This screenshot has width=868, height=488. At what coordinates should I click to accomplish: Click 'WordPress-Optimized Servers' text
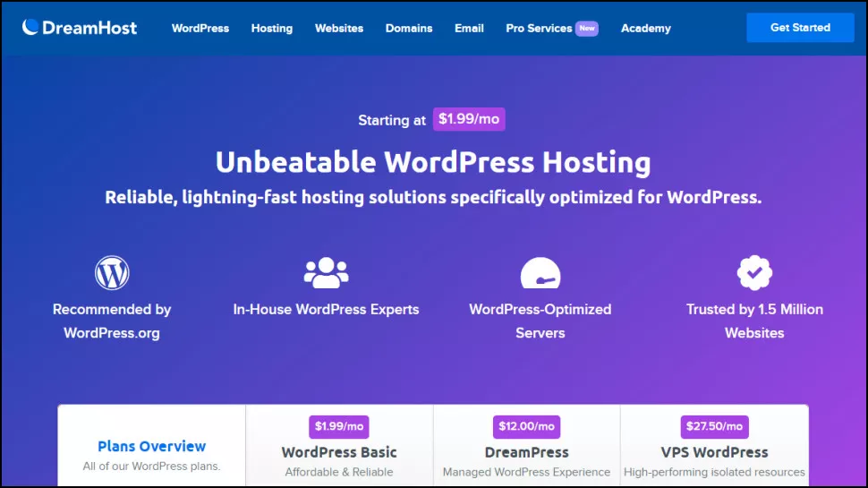click(x=540, y=321)
